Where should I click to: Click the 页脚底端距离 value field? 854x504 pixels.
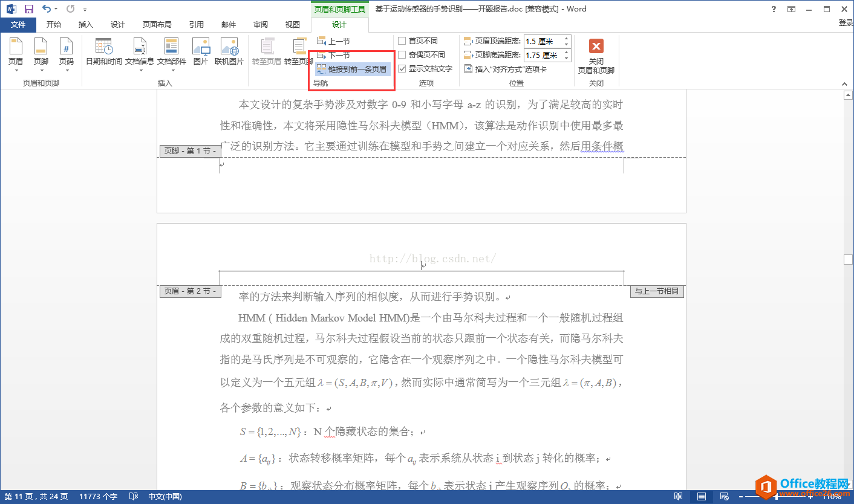pos(543,55)
